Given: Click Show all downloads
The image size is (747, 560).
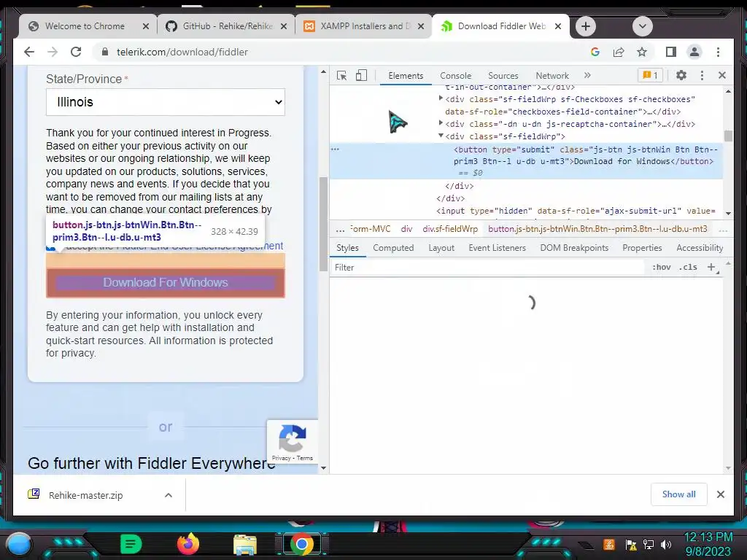Looking at the screenshot, I should tap(678, 494).
